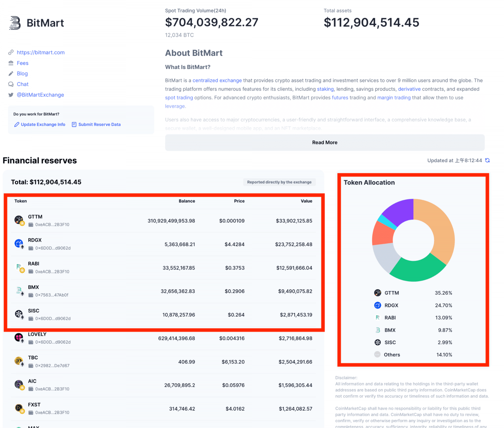This screenshot has height=428, width=504.
Task: Click the BitMart logo icon
Action: tap(15, 22)
